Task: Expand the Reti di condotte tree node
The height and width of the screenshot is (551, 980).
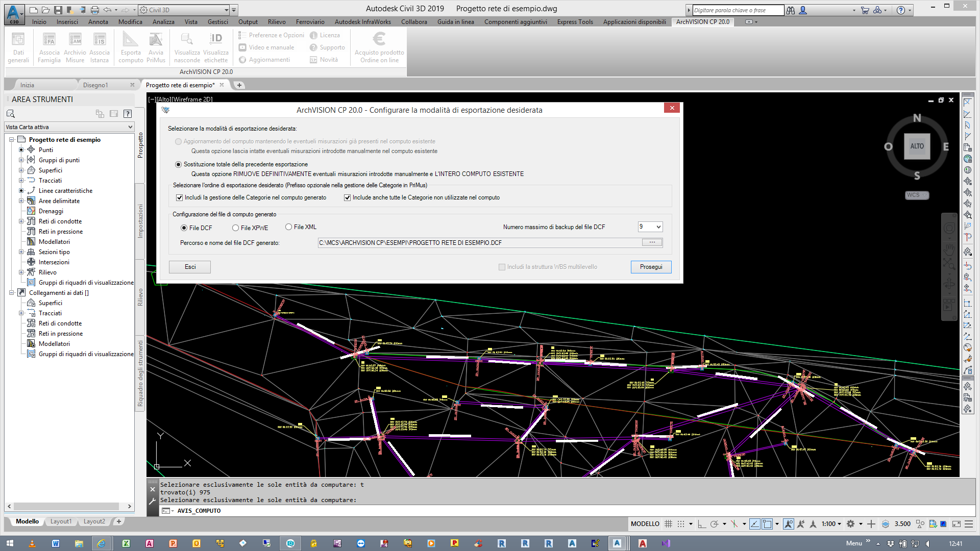Action: point(21,221)
